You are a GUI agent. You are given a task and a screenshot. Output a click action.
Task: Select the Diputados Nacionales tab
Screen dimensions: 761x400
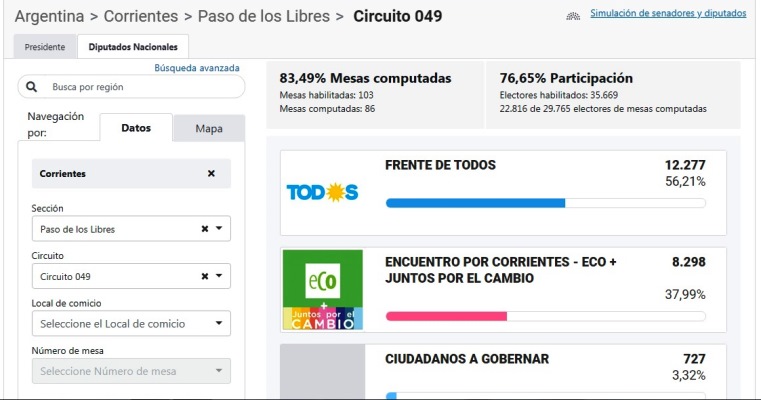point(133,47)
